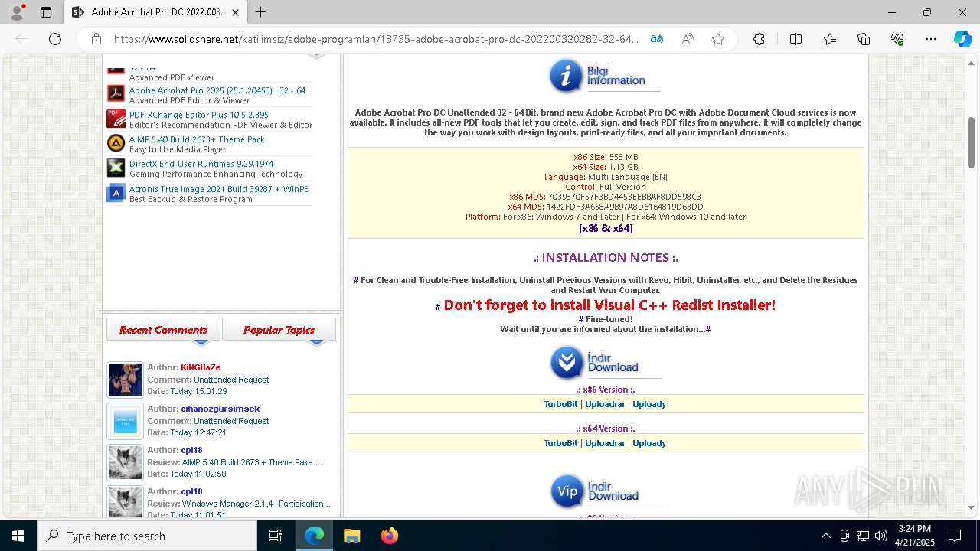Screen dimensions: 980x551
Task: Show hidden system tray icons
Action: (x=825, y=536)
